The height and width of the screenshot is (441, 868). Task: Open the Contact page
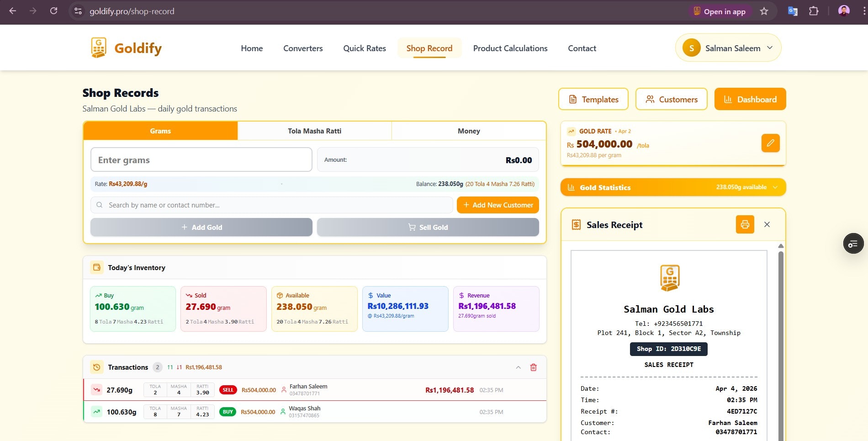[582, 48]
